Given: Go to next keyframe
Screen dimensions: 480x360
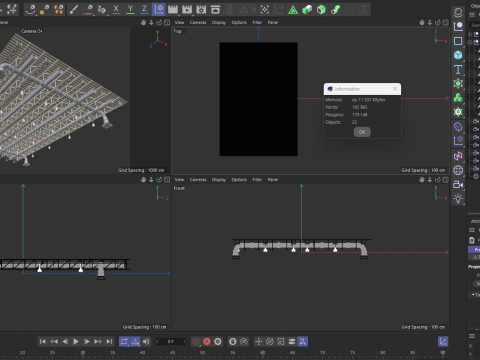Looking at the screenshot, I should click(98, 341).
